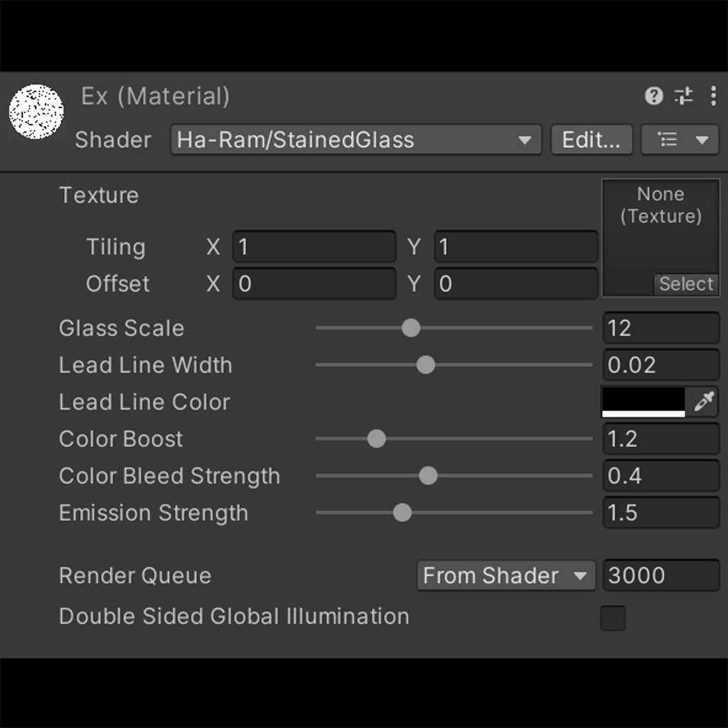This screenshot has height=728, width=728.
Task: Open the shader picker list icon beside Edit
Action: click(x=669, y=139)
